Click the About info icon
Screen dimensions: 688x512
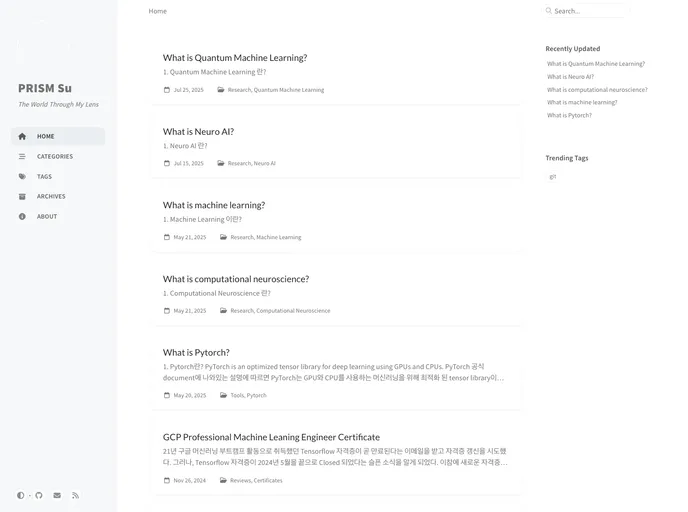click(22, 216)
